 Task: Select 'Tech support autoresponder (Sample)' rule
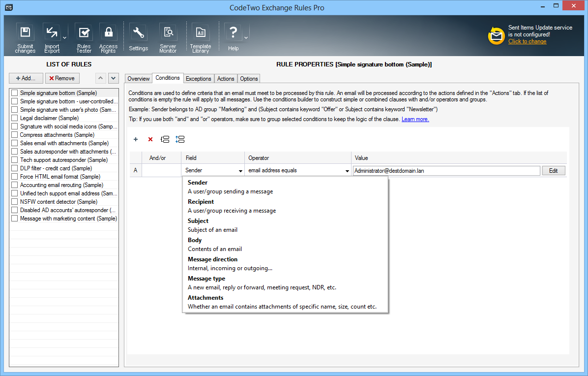click(x=64, y=160)
